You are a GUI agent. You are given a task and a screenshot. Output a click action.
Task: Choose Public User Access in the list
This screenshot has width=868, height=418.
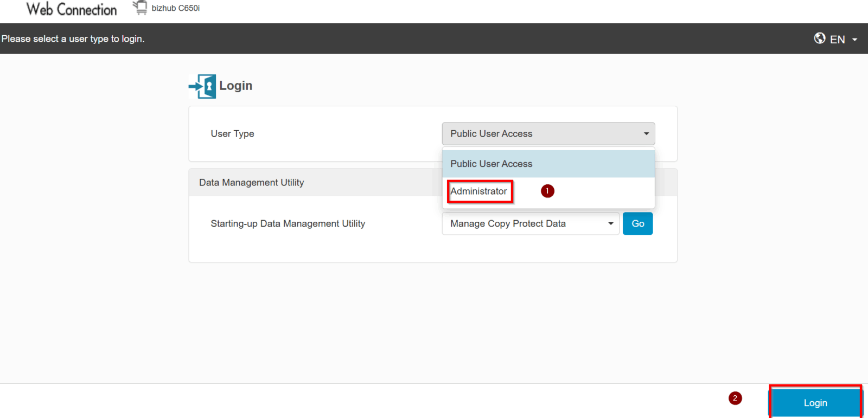click(491, 164)
